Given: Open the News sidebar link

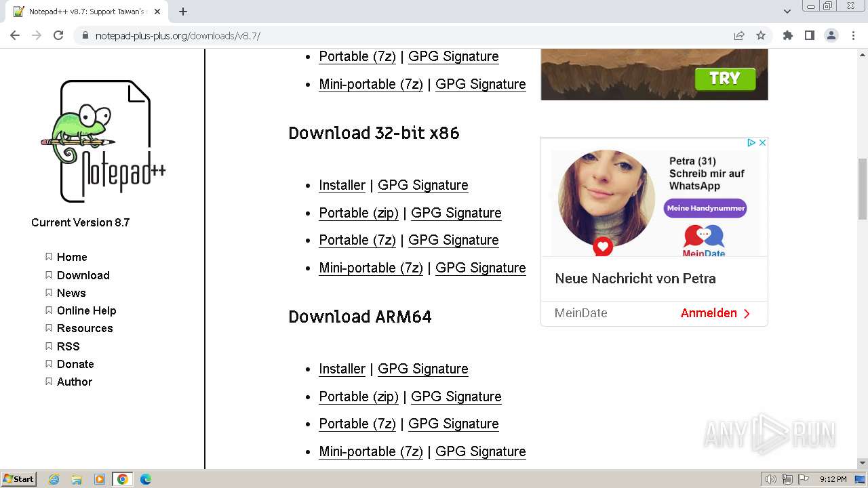Looking at the screenshot, I should click(x=71, y=293).
